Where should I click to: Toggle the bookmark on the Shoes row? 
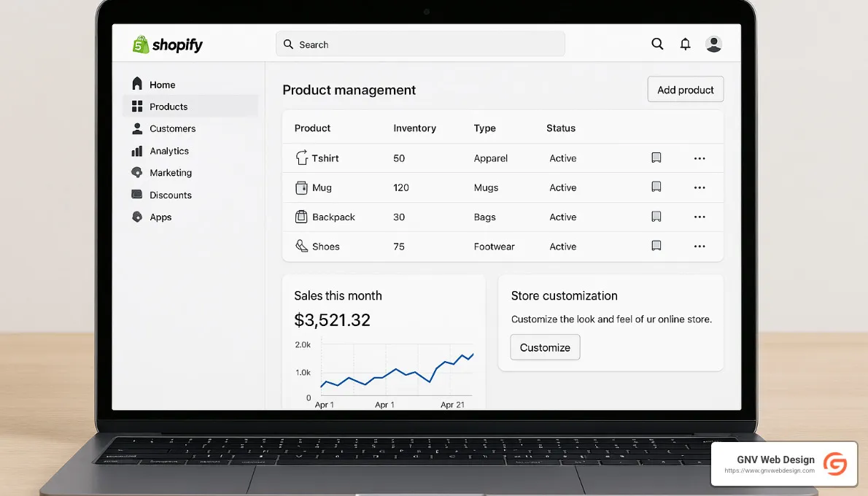click(656, 246)
